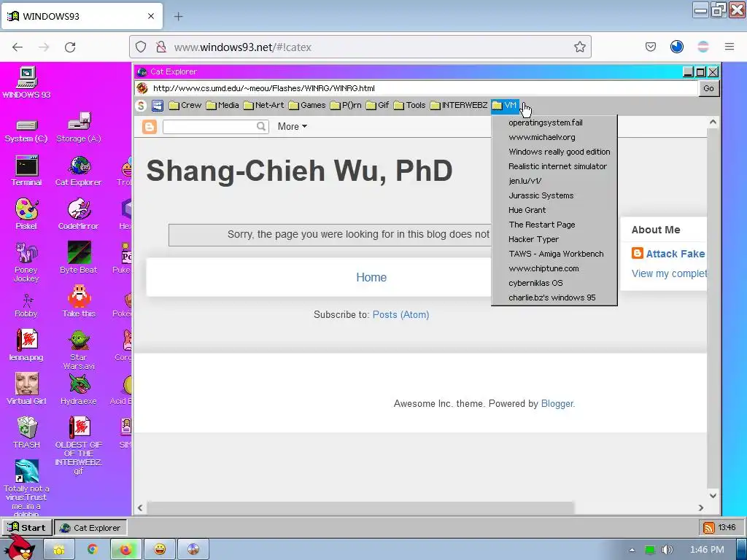
Task: Open the Tools bookmarks folder
Action: [410, 105]
